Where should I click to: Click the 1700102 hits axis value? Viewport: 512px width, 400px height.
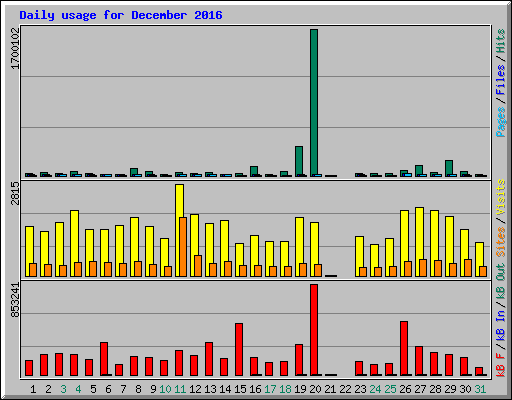pyautogui.click(x=15, y=49)
